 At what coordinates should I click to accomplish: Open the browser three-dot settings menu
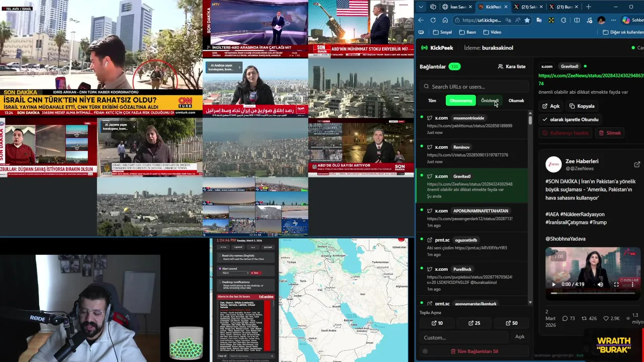click(613, 20)
